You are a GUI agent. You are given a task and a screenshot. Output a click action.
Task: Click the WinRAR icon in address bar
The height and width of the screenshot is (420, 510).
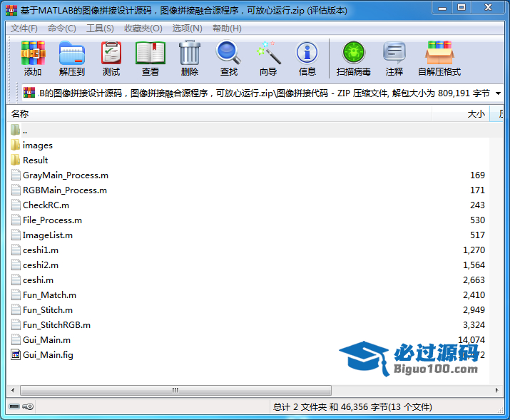(x=29, y=93)
